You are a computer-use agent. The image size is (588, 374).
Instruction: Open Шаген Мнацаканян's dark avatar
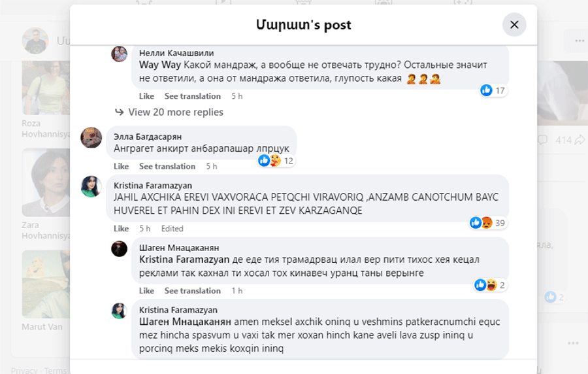point(120,248)
